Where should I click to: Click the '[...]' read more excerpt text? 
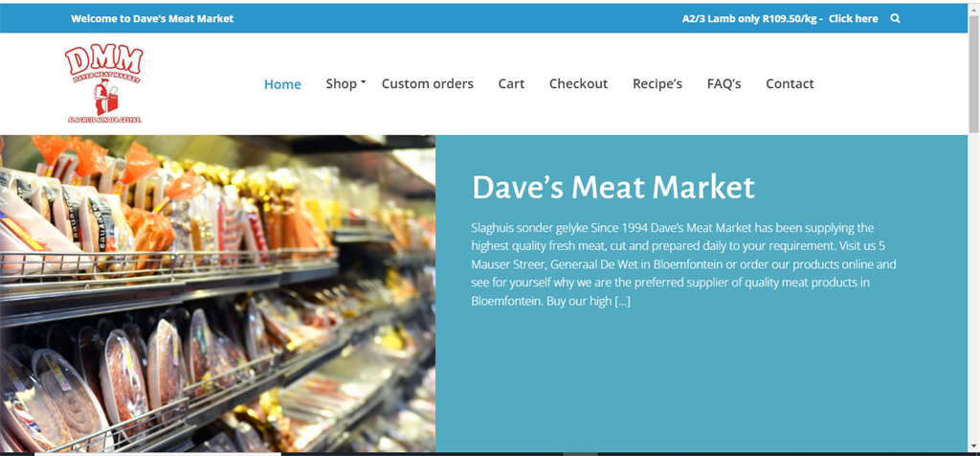tap(622, 302)
